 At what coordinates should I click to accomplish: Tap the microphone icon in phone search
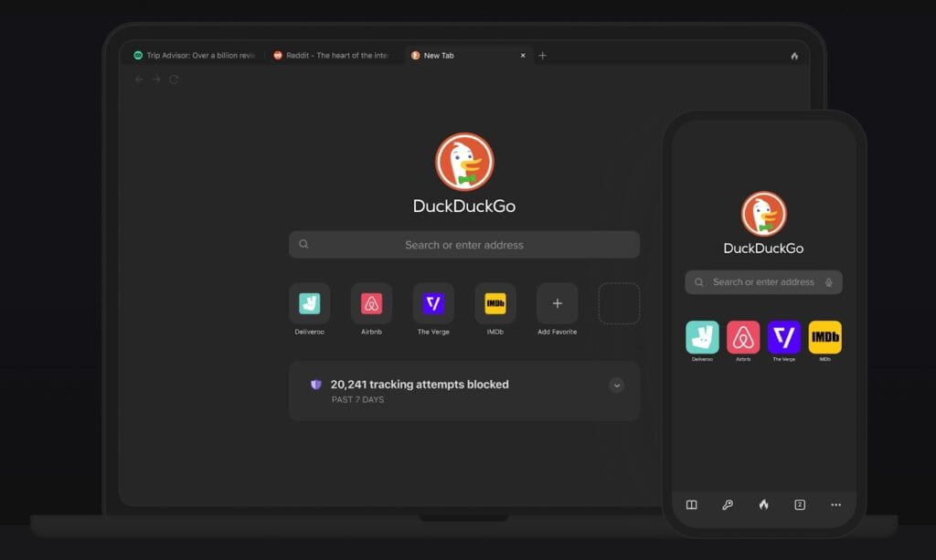829,282
